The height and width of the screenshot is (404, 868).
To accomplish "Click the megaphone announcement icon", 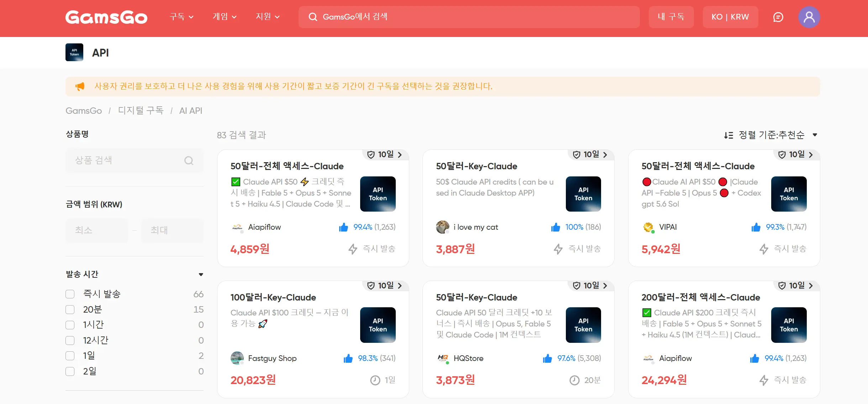I will pyautogui.click(x=80, y=86).
